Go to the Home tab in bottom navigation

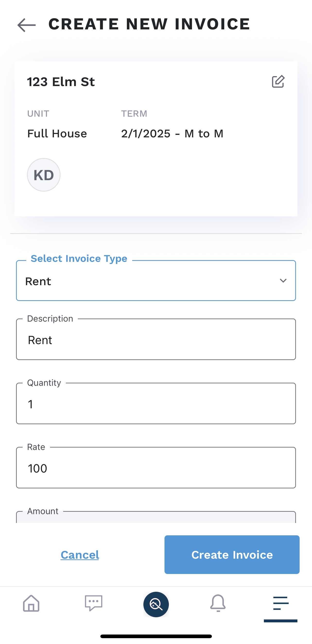point(31,603)
